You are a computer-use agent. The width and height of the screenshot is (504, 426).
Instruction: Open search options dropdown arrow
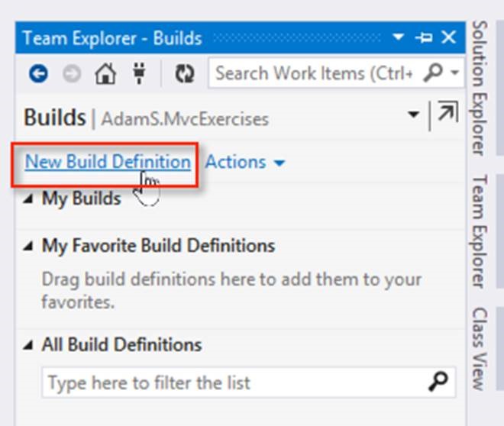tap(454, 73)
